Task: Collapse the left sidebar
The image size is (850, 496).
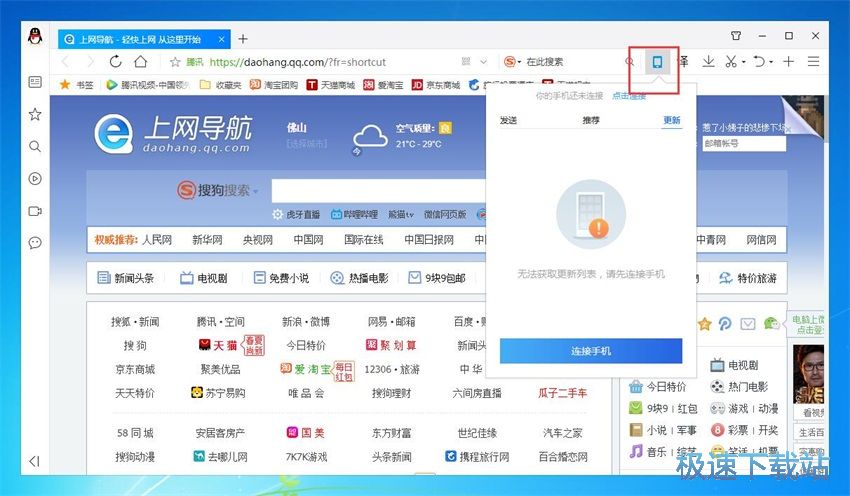Action: 34,461
